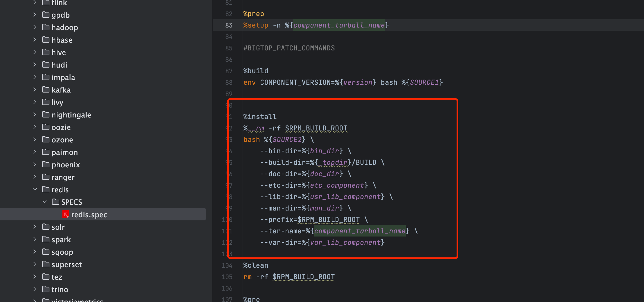The image size is (644, 302).
Task: Collapse the SPECS folder chevron
Action: (45, 202)
